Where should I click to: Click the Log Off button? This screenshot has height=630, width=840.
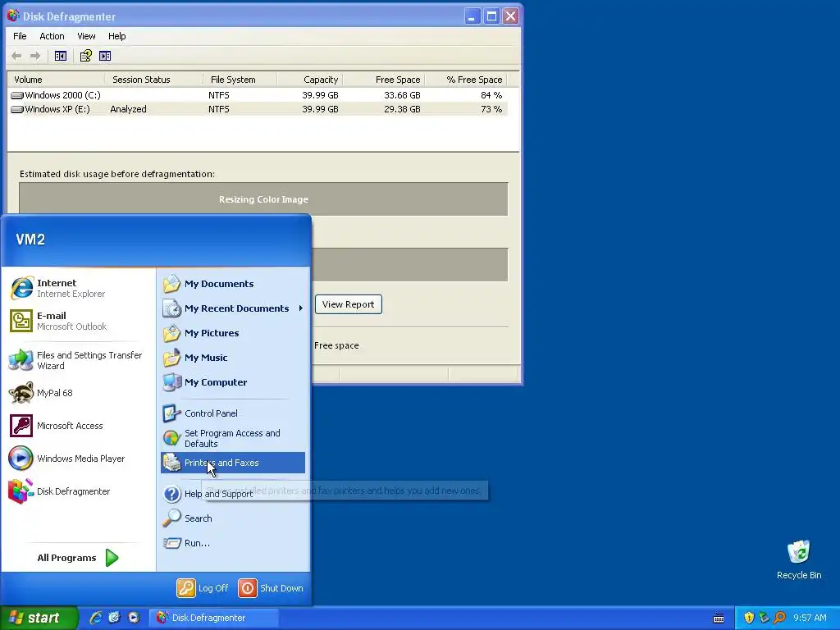point(203,588)
